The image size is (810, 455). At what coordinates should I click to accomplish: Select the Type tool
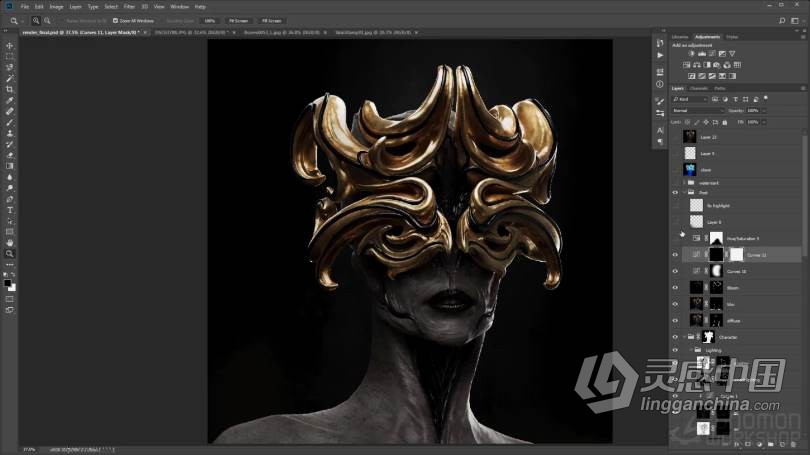[x=9, y=210]
